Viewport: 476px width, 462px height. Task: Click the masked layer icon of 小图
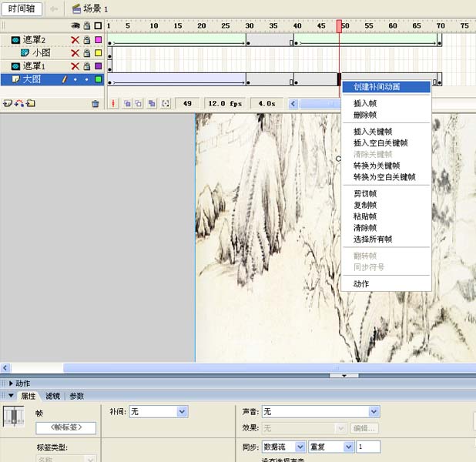25,53
